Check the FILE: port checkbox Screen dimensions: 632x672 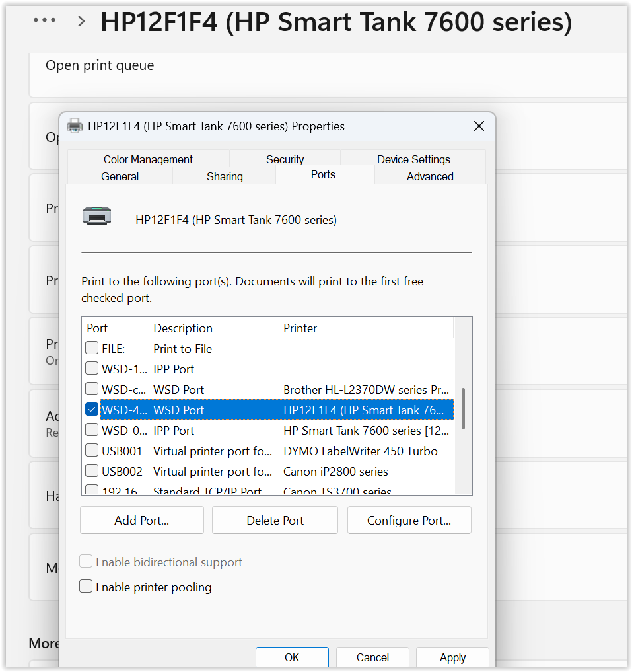[92, 348]
